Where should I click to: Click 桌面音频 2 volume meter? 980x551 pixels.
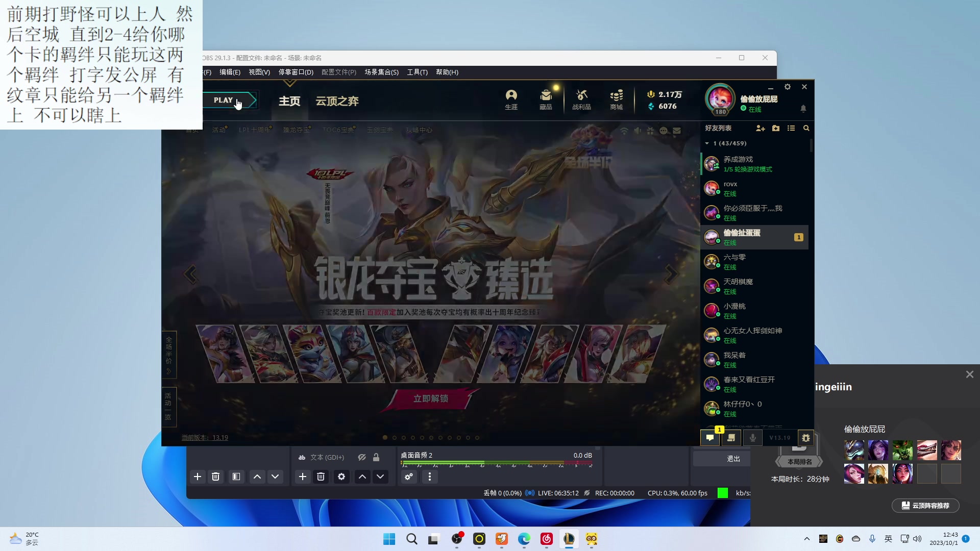click(x=497, y=463)
